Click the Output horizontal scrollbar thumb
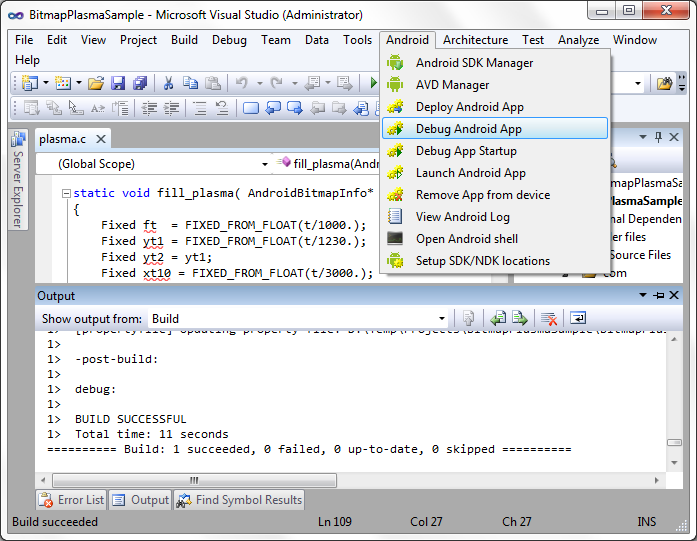 (194, 481)
